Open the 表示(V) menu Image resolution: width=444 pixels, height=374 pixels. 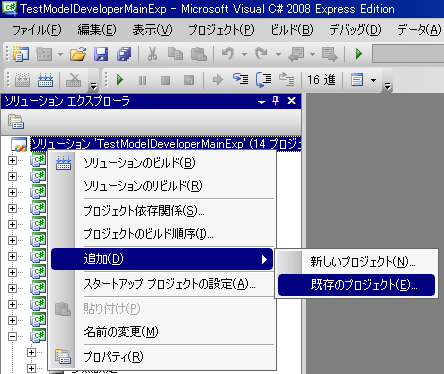click(152, 30)
